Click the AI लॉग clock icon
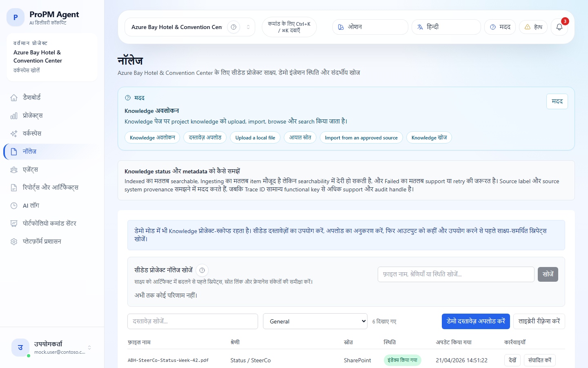588x368 pixels. [14, 206]
